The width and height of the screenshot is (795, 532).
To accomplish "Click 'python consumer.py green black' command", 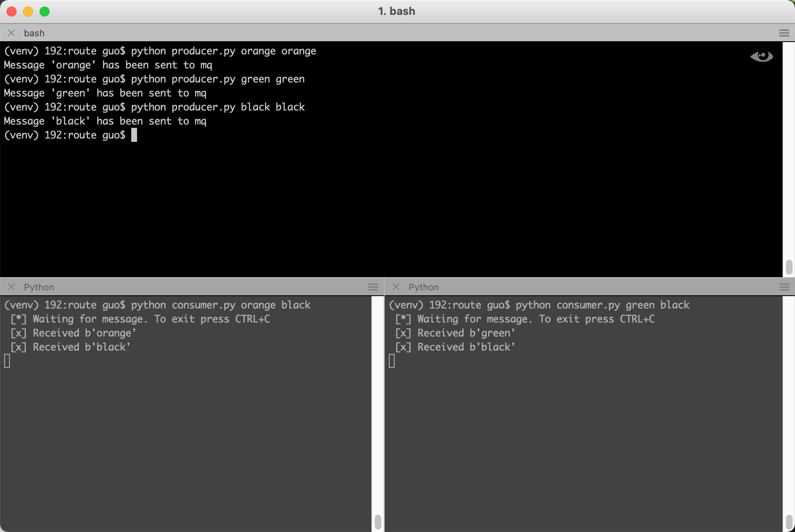I will tap(603, 305).
